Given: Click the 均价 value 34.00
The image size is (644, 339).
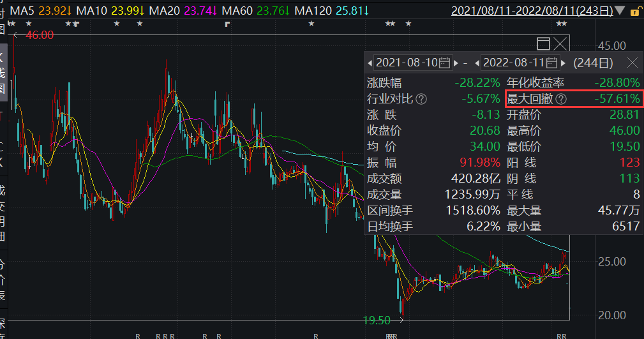Looking at the screenshot, I should [x=485, y=147].
